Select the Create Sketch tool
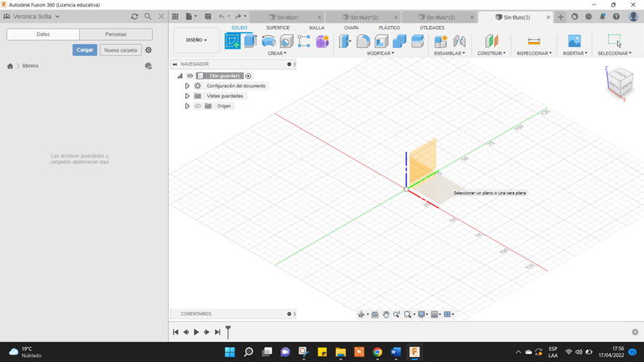Viewport: 644px width, 362px height. pos(233,41)
